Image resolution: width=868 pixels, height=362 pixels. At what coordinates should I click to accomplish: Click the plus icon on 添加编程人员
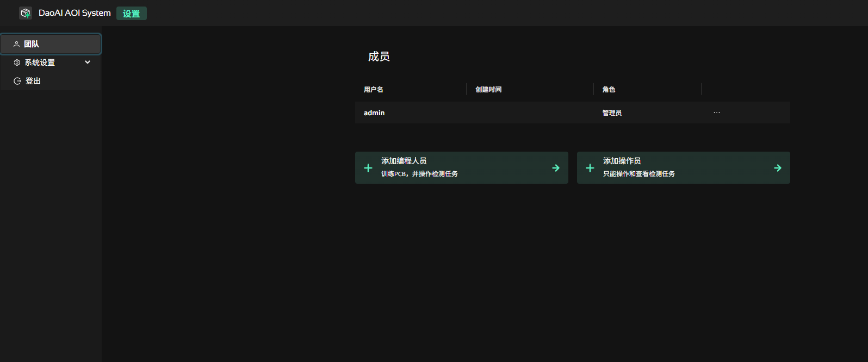(368, 168)
